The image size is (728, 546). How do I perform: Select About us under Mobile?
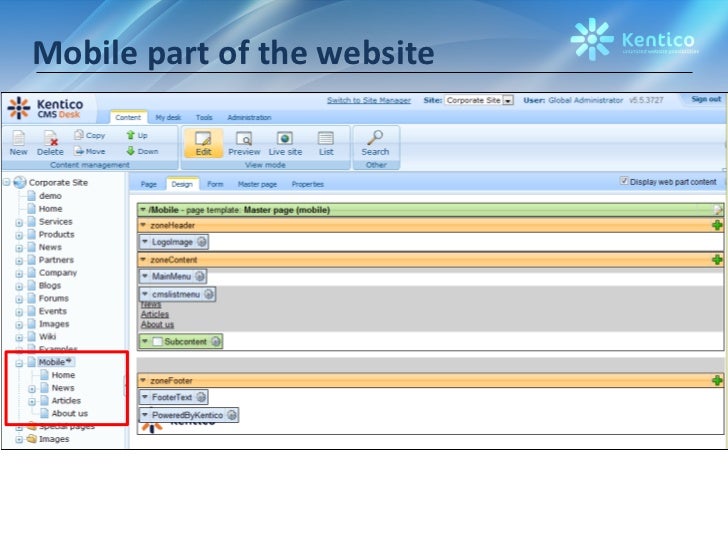coord(70,413)
